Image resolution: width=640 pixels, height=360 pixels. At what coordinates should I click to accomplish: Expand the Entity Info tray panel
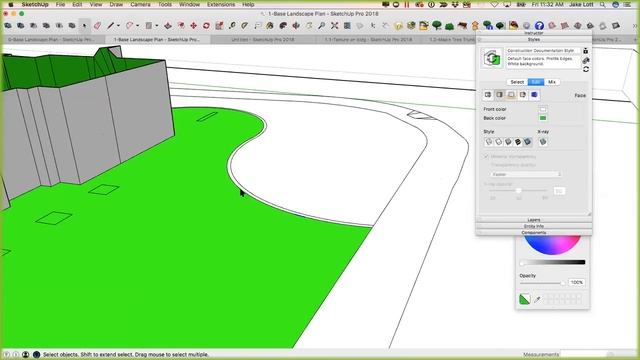[534, 226]
